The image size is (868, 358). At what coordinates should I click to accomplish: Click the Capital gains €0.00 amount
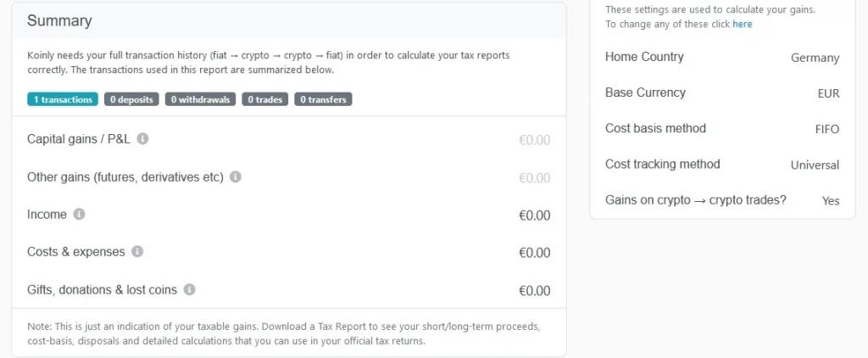pyautogui.click(x=534, y=140)
